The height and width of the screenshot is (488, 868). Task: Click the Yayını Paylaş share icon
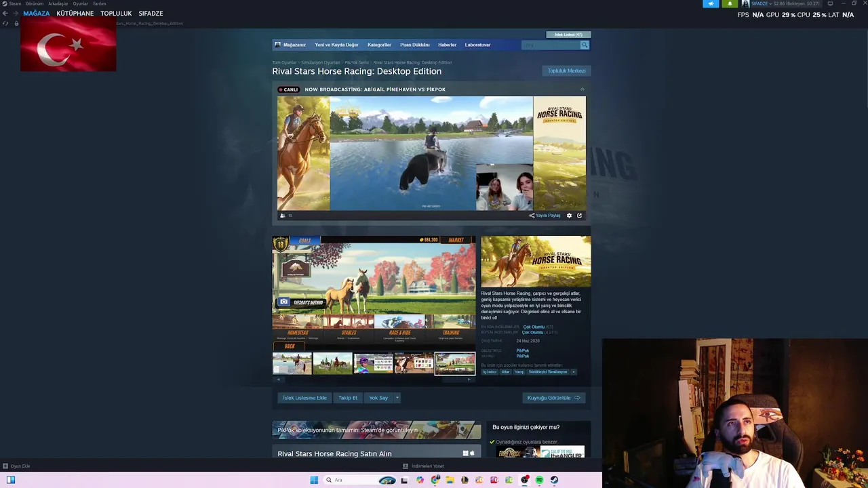[x=532, y=216]
